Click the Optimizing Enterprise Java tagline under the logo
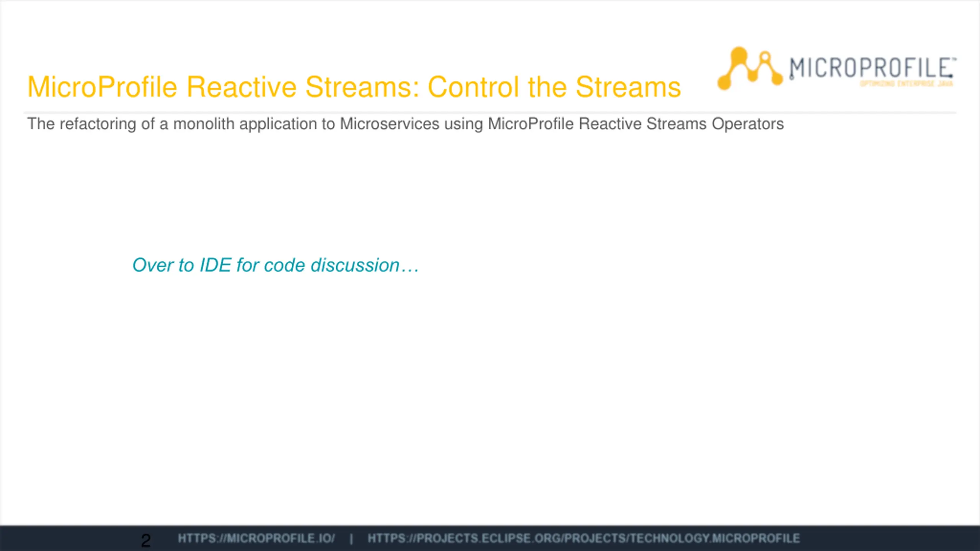Viewport: 980px width, 551px height. 906,83
